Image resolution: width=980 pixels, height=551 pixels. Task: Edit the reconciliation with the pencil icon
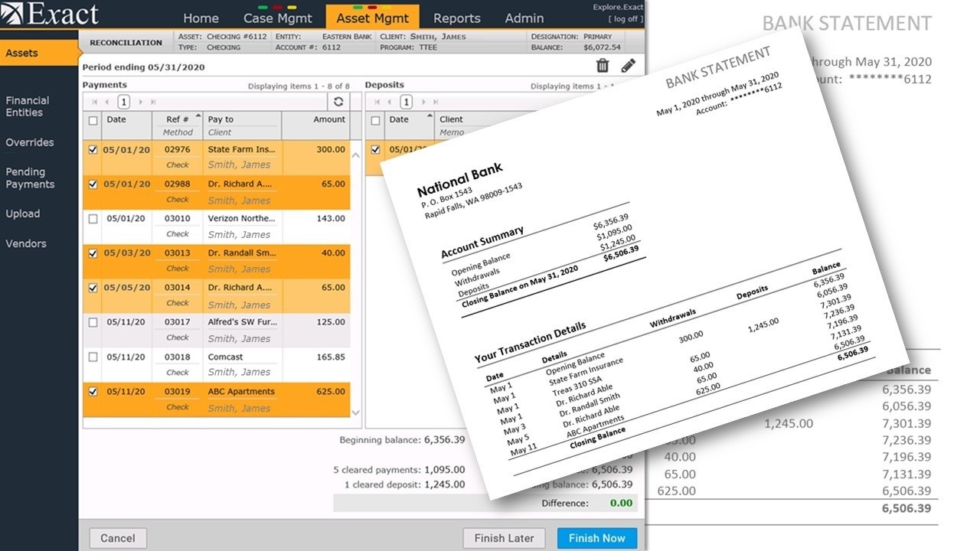[629, 66]
